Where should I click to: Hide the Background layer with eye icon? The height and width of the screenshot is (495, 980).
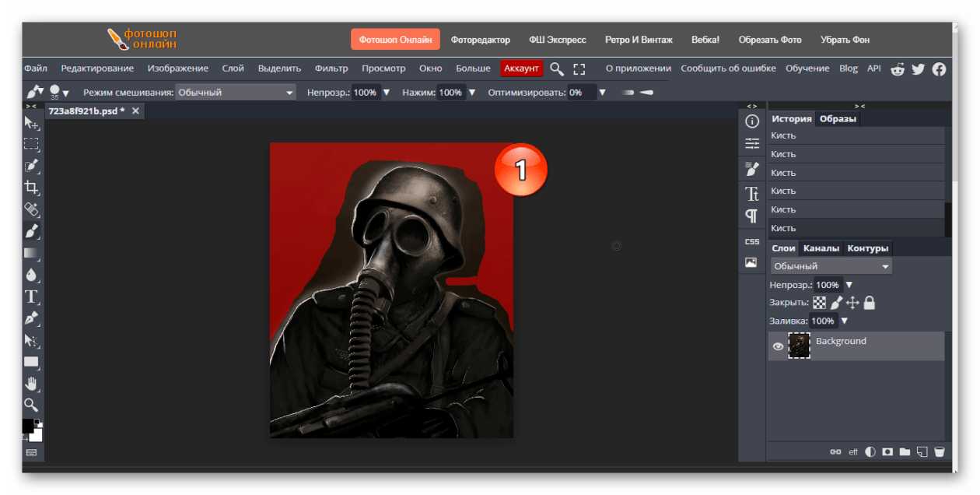click(x=778, y=346)
